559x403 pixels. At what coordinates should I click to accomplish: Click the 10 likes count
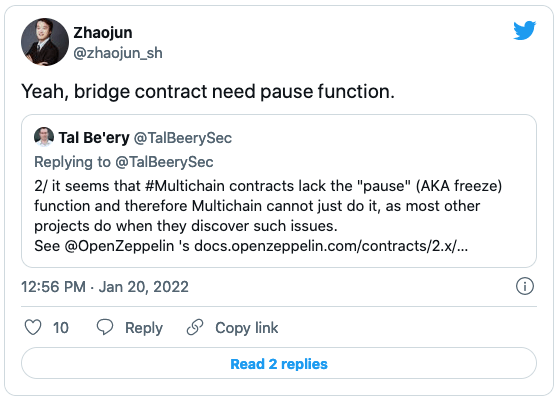pyautogui.click(x=61, y=328)
